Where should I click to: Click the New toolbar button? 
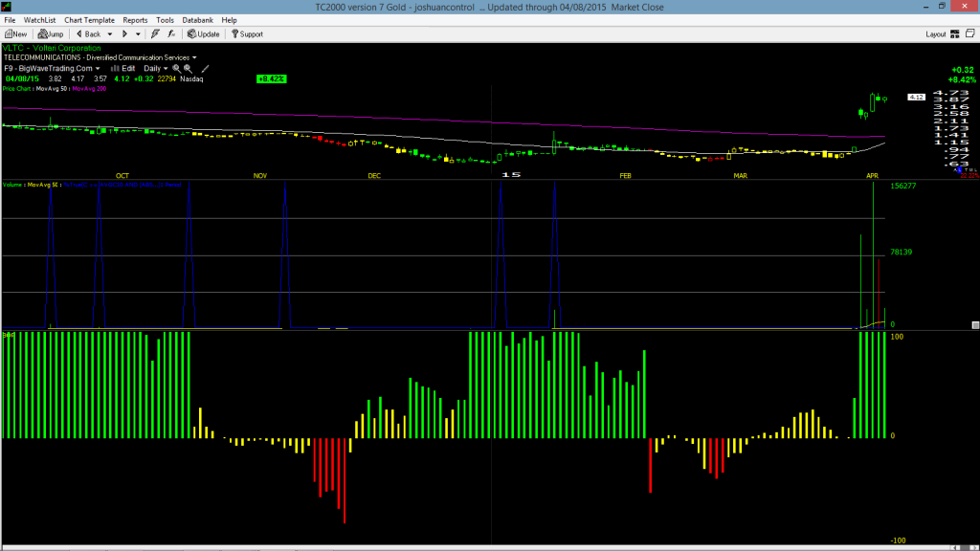[15, 33]
